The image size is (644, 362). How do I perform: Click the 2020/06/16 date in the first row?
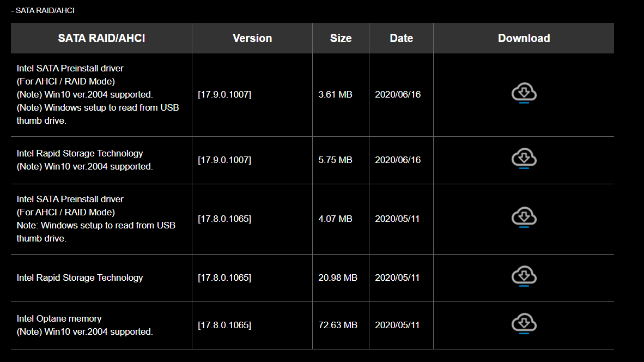point(401,94)
